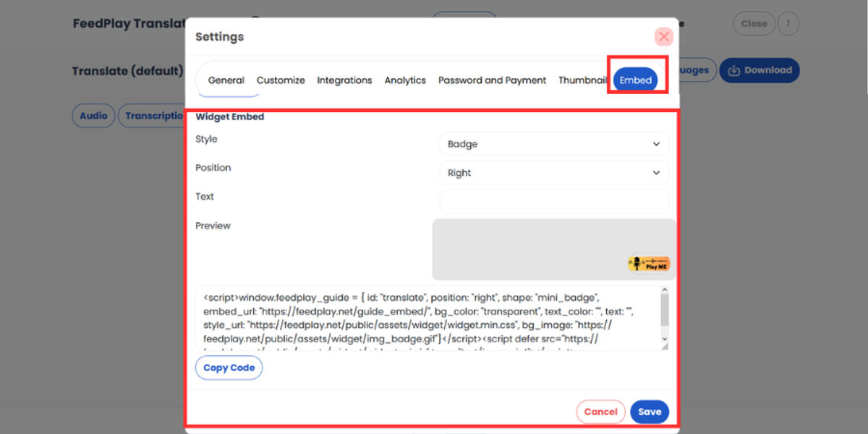The width and height of the screenshot is (868, 434).
Task: Click the Close button in page header
Action: tap(754, 23)
